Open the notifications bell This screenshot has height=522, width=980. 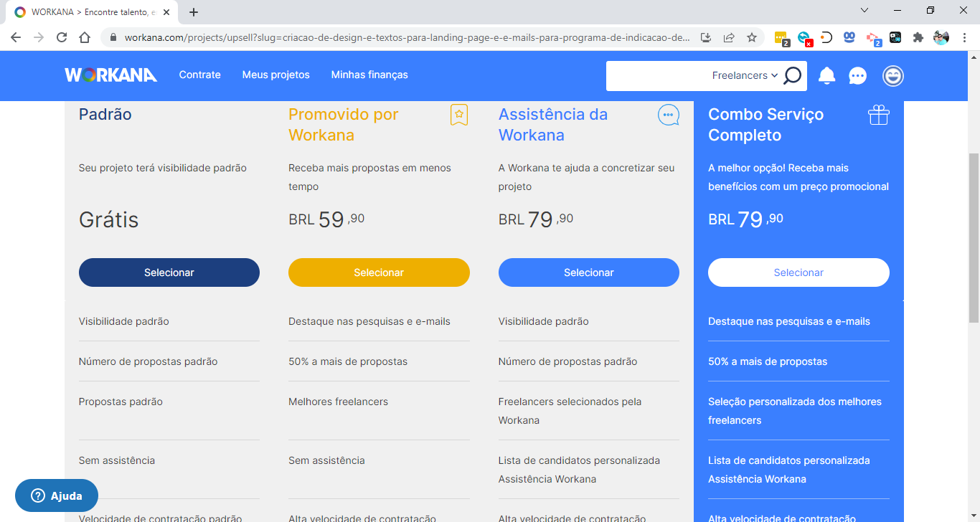point(827,75)
